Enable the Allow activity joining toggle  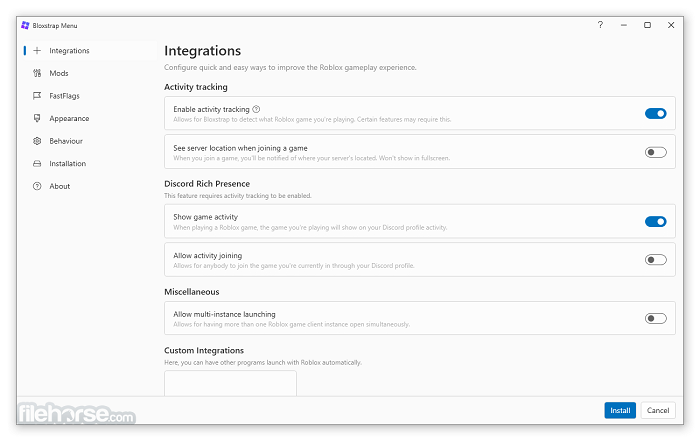[655, 260]
